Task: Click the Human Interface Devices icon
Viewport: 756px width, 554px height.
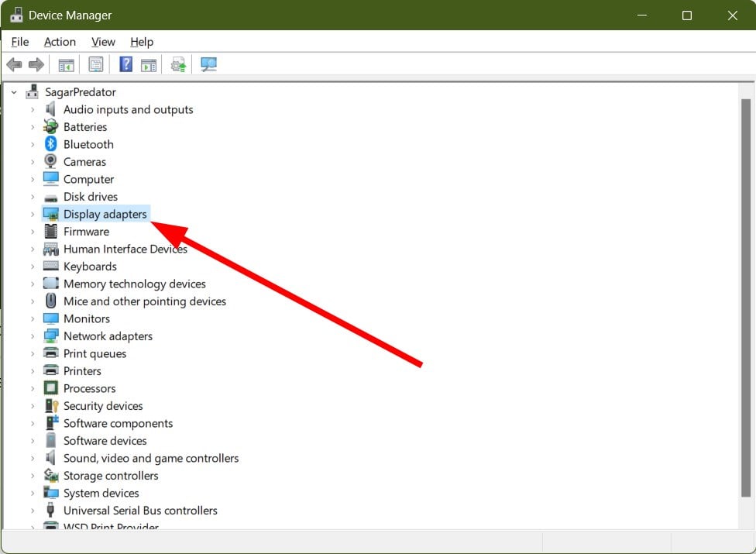Action: [50, 249]
